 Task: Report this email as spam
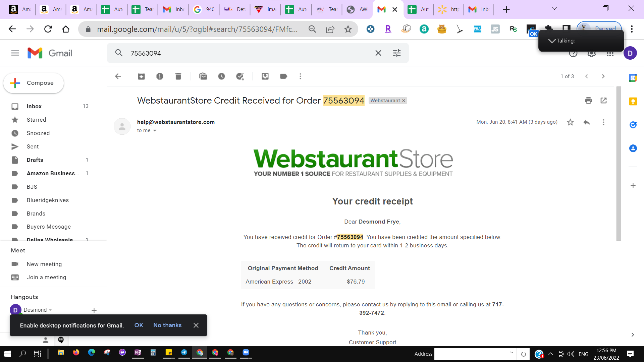[x=160, y=76]
